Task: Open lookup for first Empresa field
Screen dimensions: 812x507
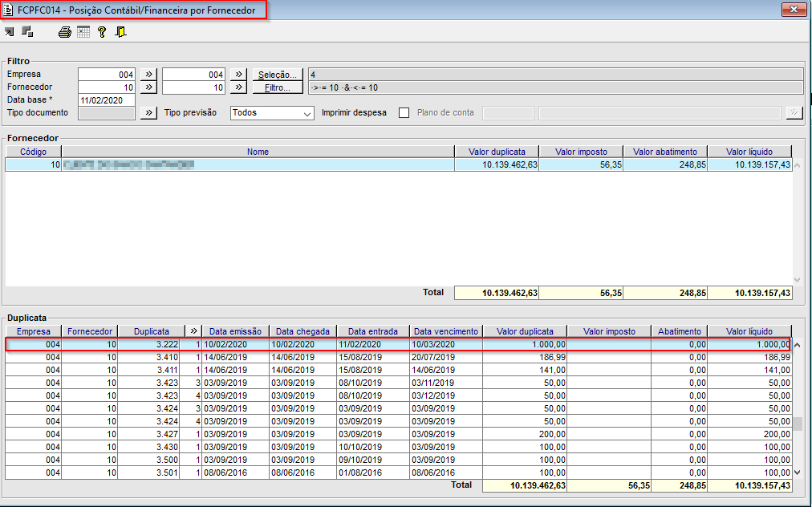Action: click(x=148, y=75)
